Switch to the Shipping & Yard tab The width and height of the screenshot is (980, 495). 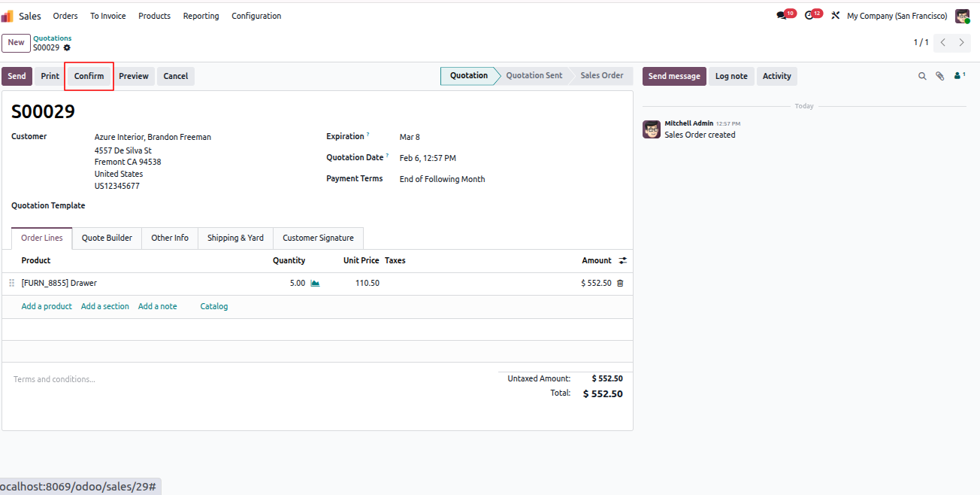click(x=235, y=238)
